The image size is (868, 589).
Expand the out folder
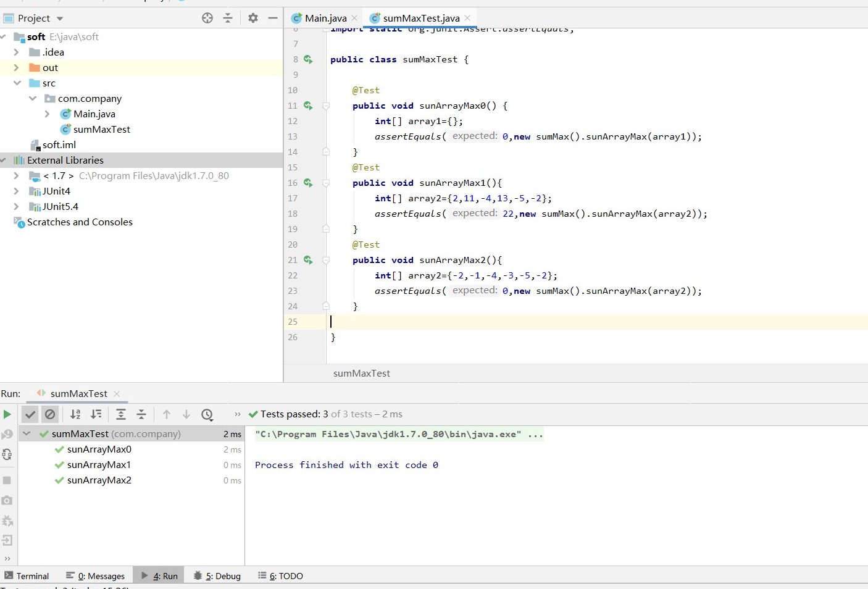tap(17, 68)
